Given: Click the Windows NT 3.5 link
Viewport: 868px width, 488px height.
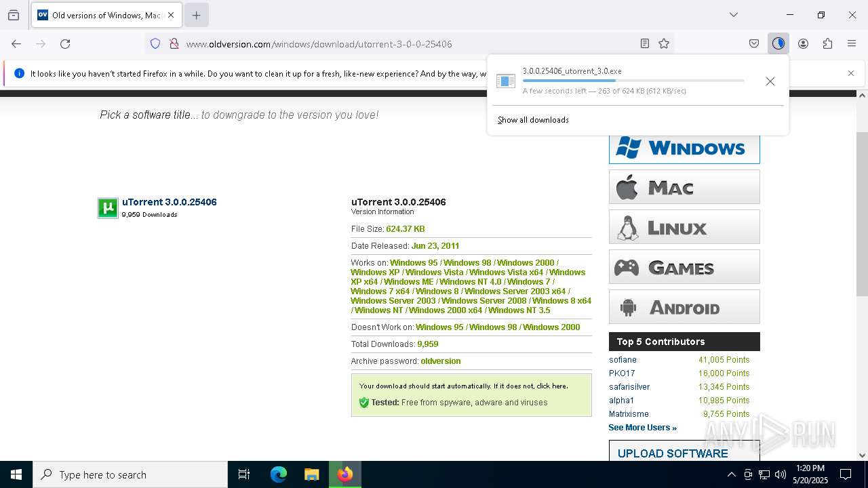Looking at the screenshot, I should pyautogui.click(x=519, y=310).
